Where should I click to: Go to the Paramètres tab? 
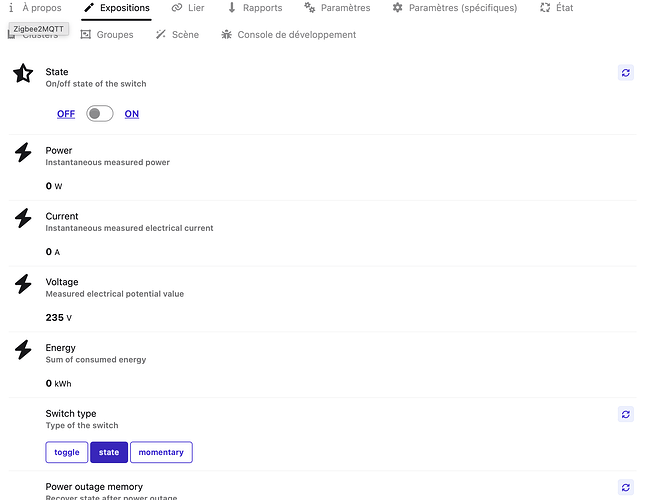click(337, 8)
